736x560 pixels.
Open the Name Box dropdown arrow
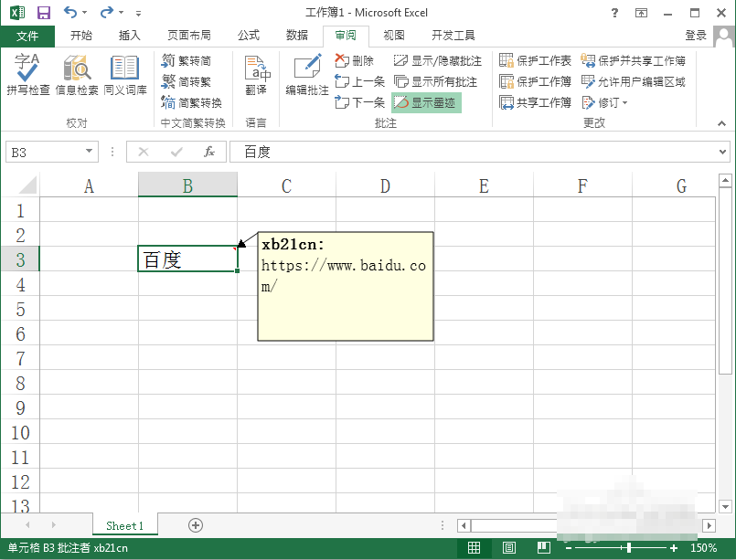[x=91, y=152]
